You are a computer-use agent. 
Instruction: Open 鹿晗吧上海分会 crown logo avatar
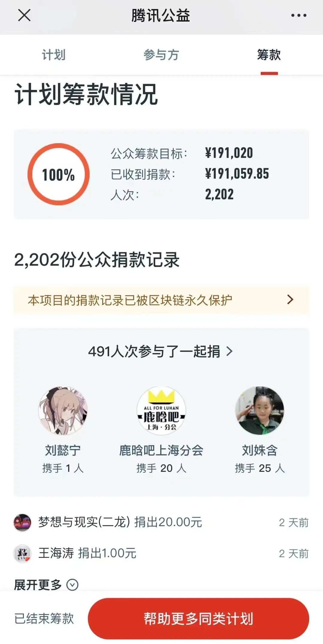point(161,410)
